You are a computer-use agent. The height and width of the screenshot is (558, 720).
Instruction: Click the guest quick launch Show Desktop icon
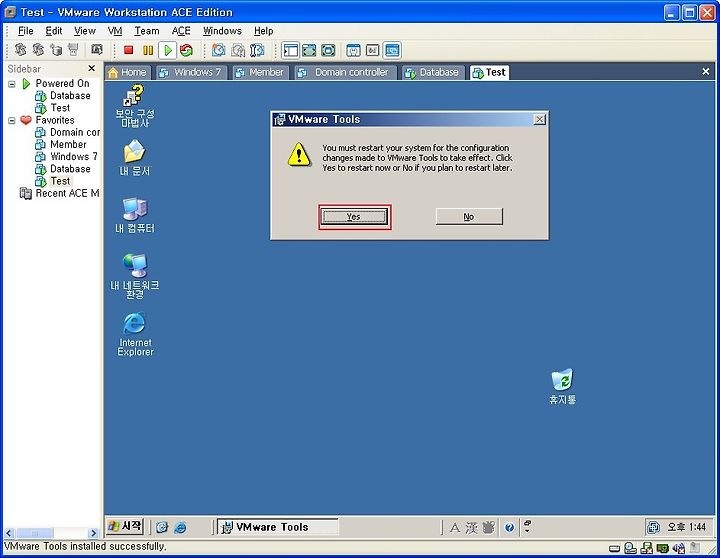(x=162, y=527)
